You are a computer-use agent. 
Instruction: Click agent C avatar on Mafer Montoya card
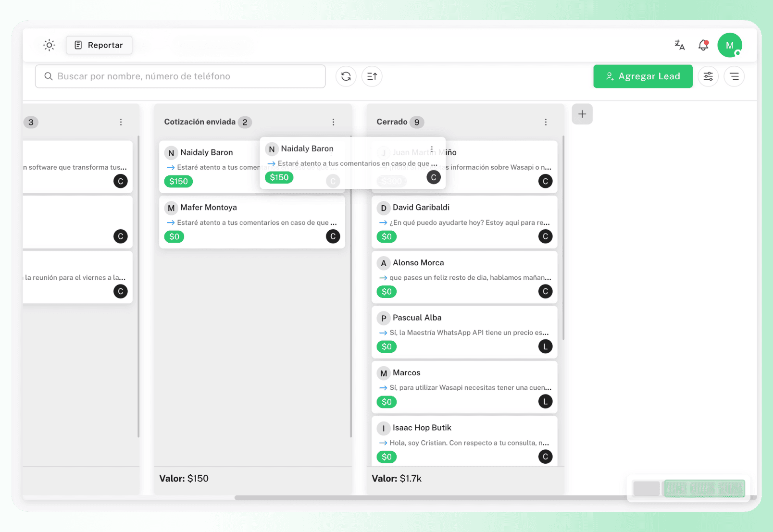coord(333,236)
